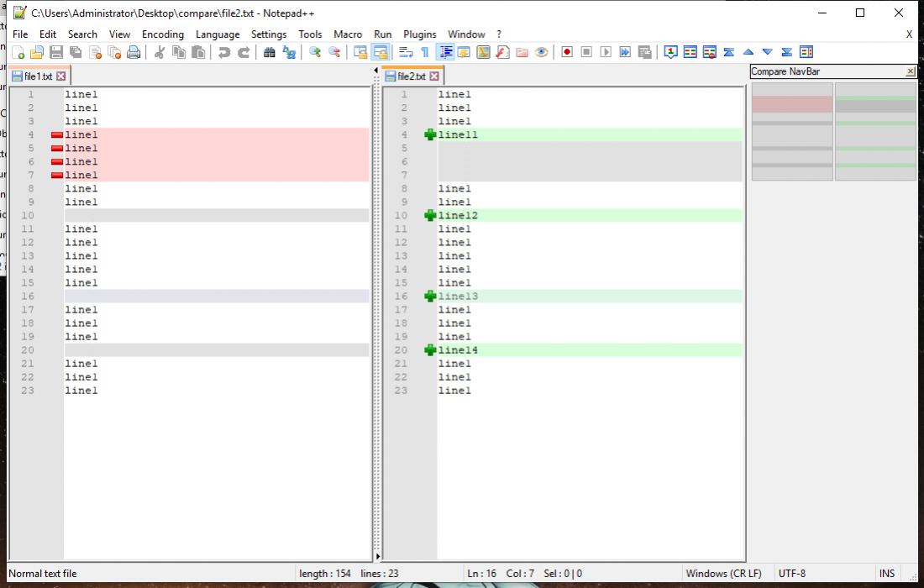Toggle file monitoring eye icon
This screenshot has height=588, width=924.
click(x=541, y=52)
